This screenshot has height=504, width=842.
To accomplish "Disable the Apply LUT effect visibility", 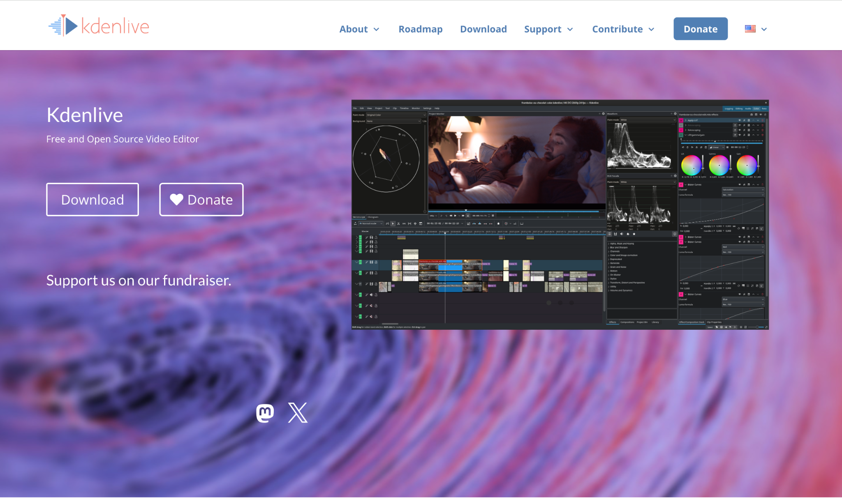I will pyautogui.click(x=740, y=120).
